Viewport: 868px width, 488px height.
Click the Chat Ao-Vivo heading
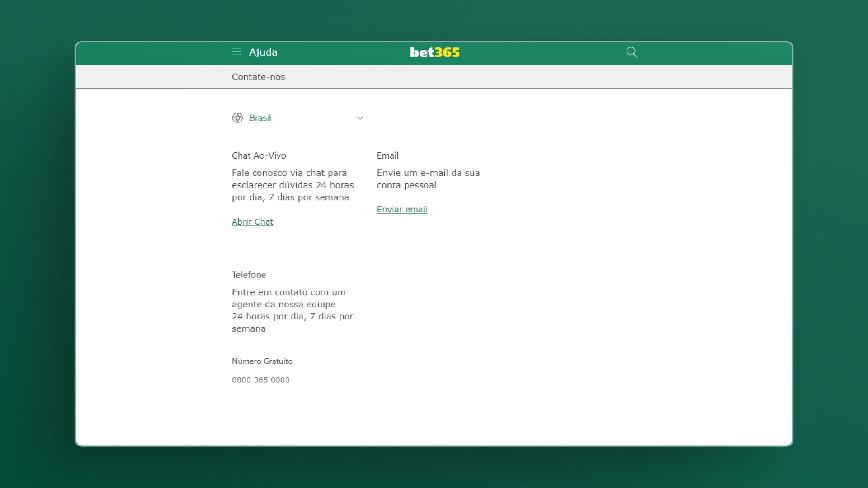[259, 155]
